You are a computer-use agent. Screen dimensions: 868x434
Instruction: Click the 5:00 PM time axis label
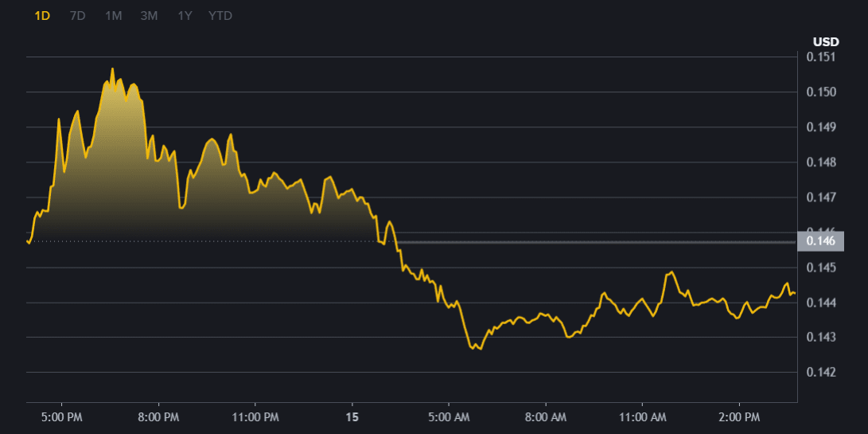pyautogui.click(x=61, y=416)
